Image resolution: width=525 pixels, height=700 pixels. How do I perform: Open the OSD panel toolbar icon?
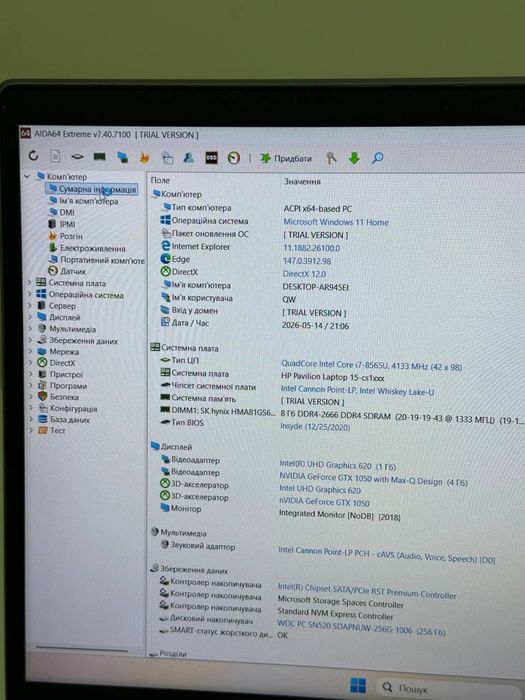(x=211, y=158)
